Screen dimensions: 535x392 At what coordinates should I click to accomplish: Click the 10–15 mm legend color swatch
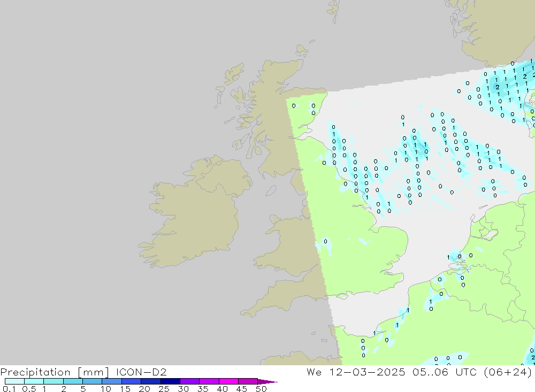[112, 381]
